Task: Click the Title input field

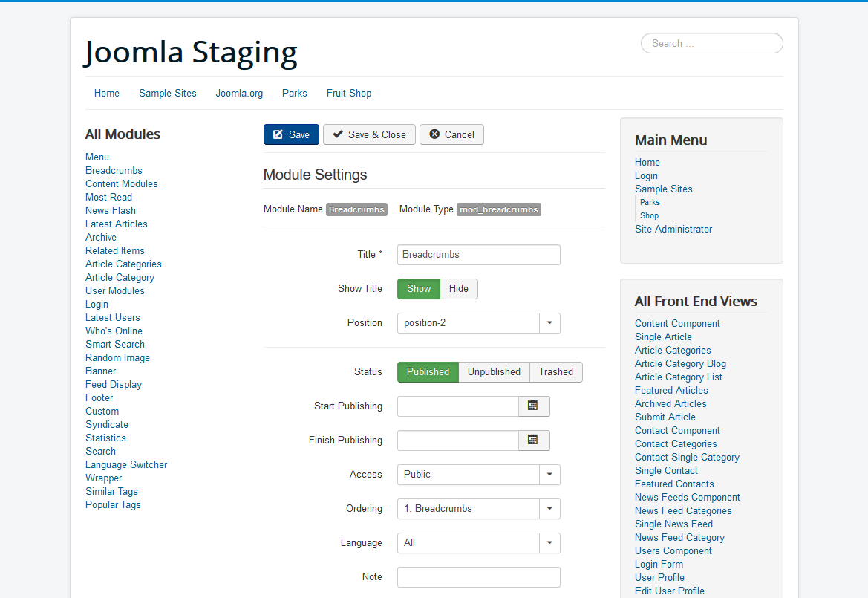Action: (479, 255)
